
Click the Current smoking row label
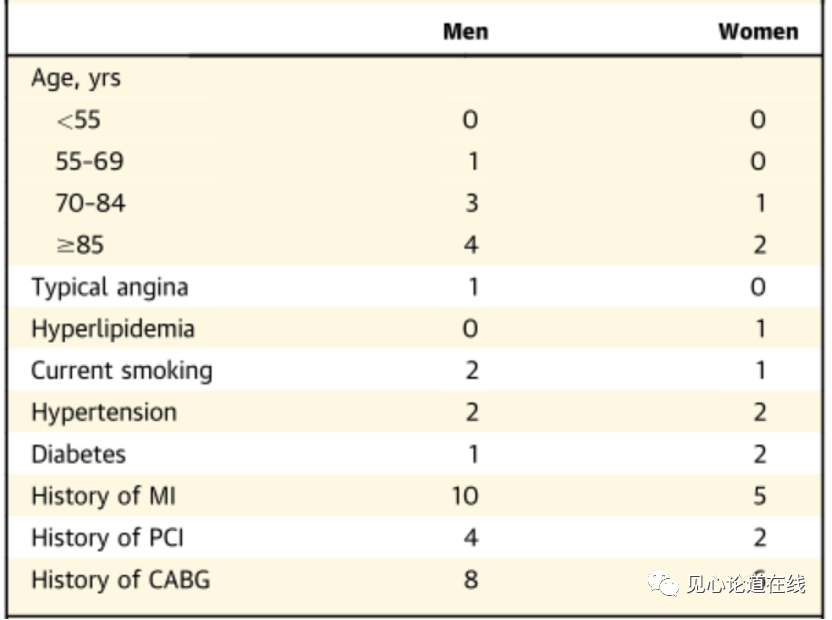pyautogui.click(x=121, y=371)
